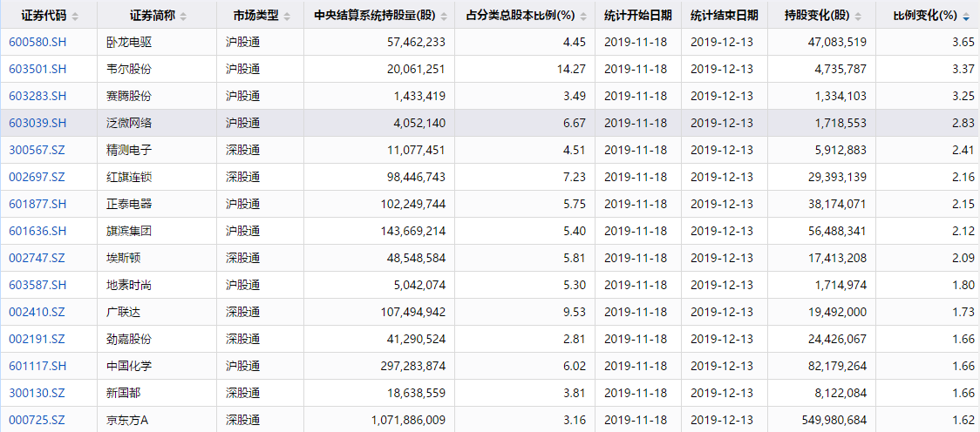Select the 广联达 name cell
This screenshot has width=980, height=432.
tap(157, 312)
